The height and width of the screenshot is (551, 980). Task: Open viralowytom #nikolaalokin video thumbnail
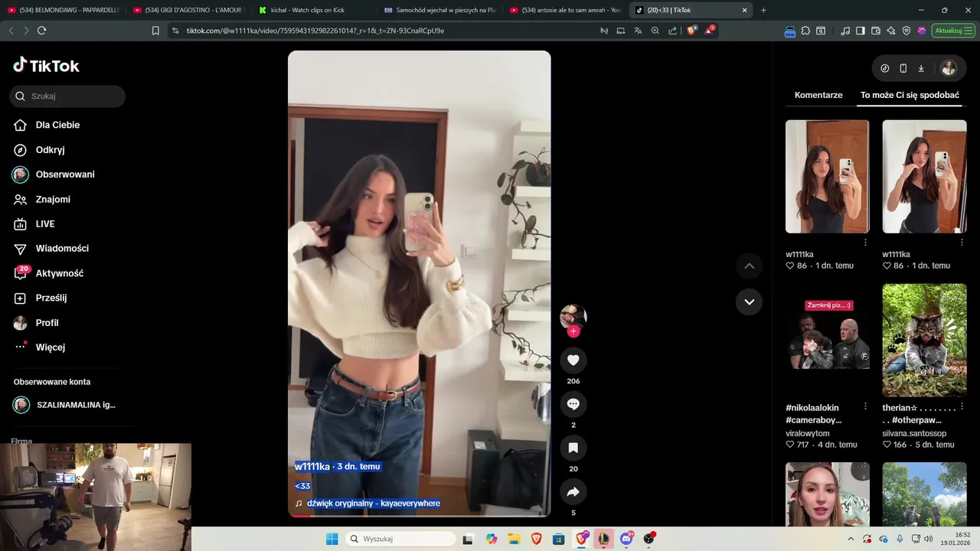[827, 340]
